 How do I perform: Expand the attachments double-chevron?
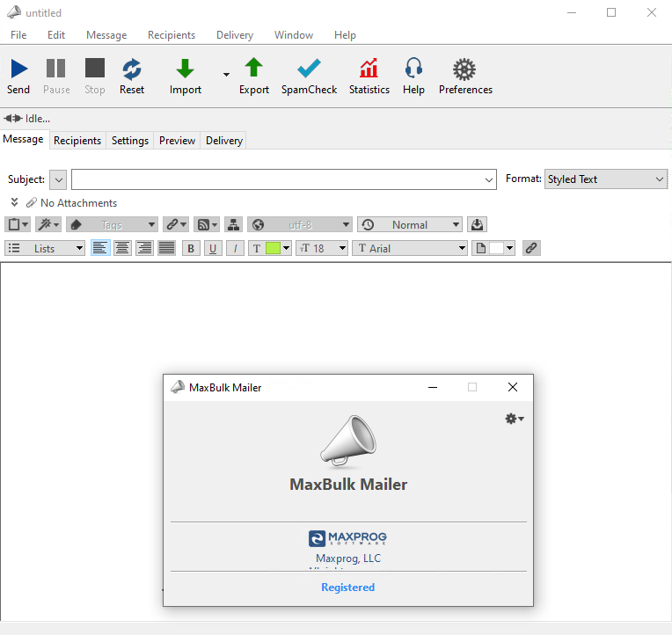14,202
